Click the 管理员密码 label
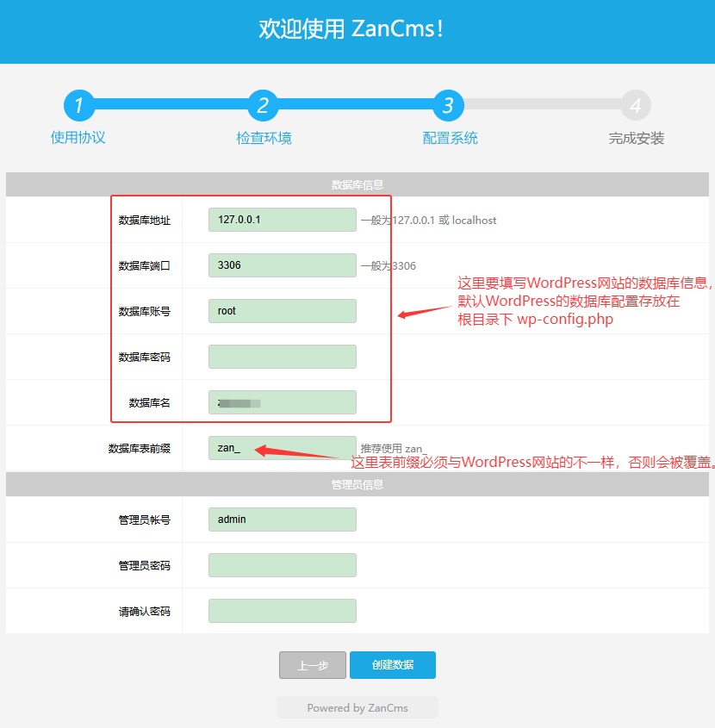This screenshot has height=728, width=715. tap(145, 565)
